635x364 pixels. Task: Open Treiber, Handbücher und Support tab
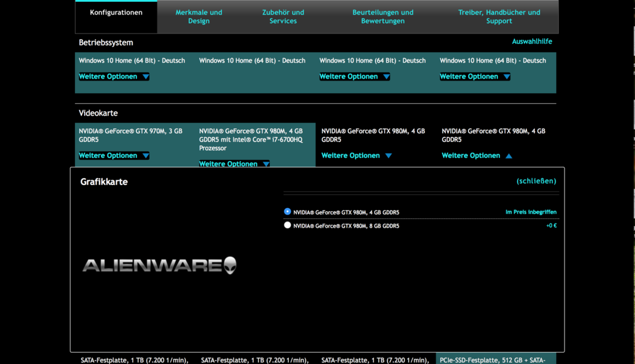pyautogui.click(x=499, y=16)
